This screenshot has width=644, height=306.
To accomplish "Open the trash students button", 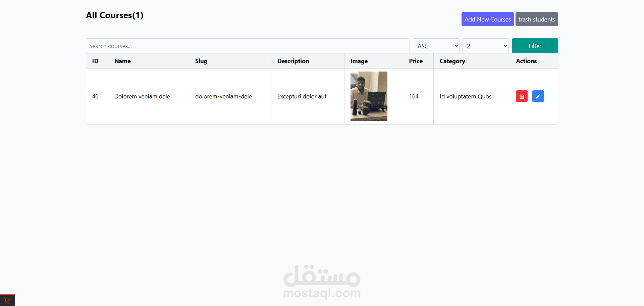I will (537, 19).
